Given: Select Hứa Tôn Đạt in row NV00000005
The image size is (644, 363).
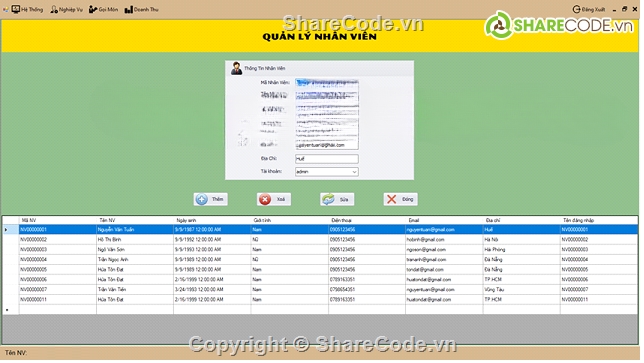Looking at the screenshot, I should coord(136,271).
